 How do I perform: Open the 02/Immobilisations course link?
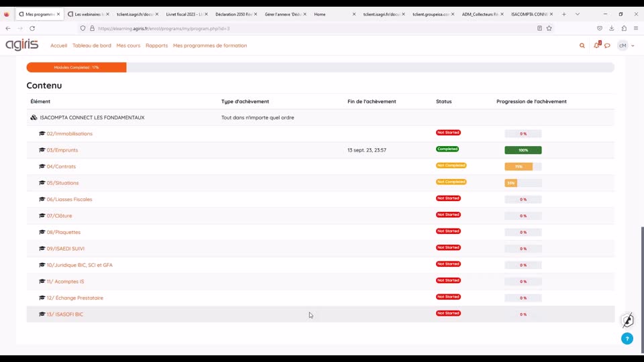click(69, 133)
